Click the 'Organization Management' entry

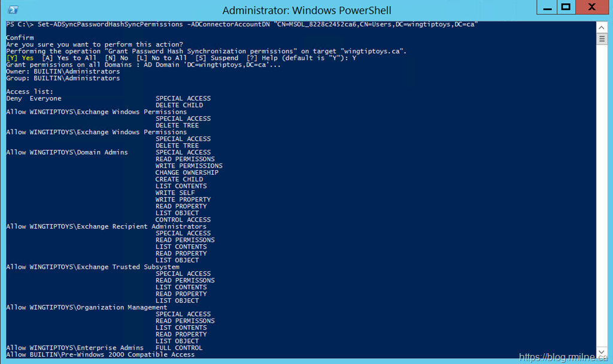click(98, 308)
